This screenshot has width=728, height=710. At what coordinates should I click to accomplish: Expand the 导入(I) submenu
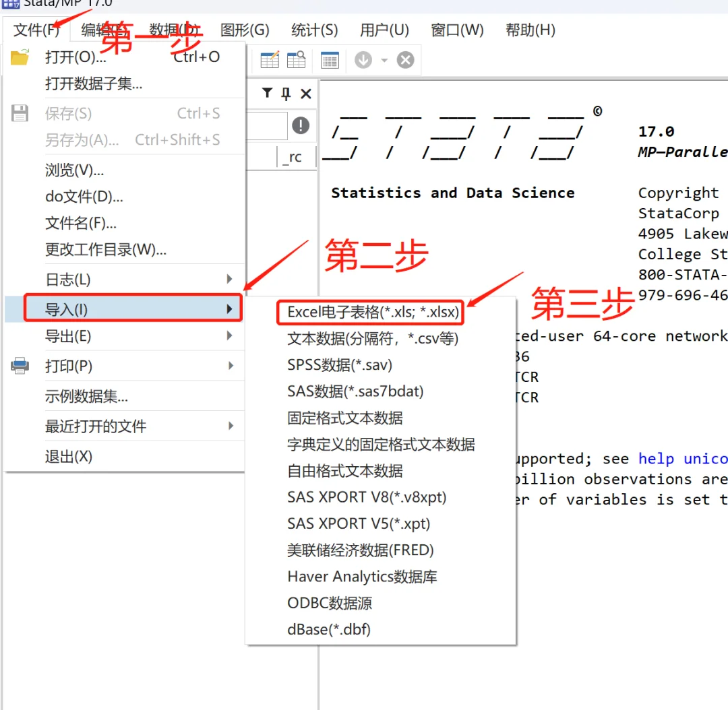(x=125, y=309)
